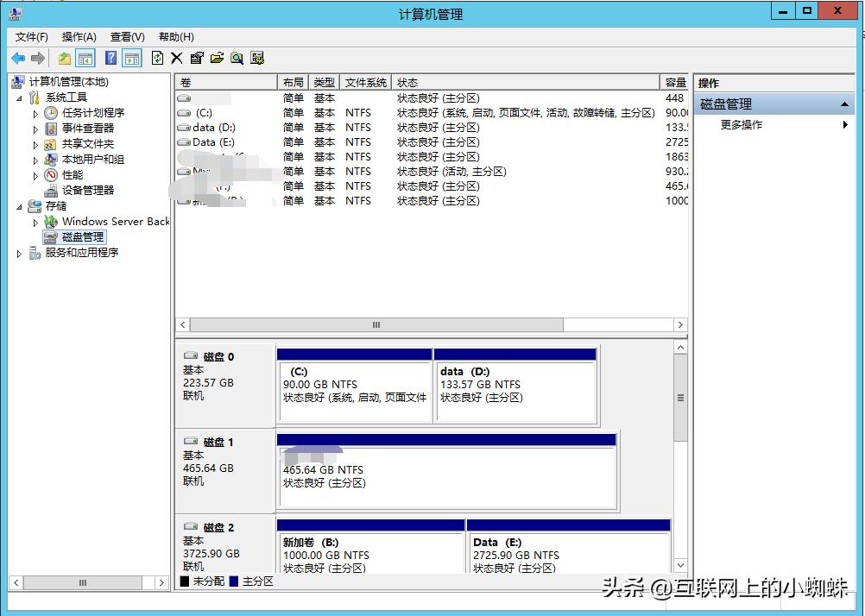865x616 pixels.
Task: Click the navigate back arrow icon
Action: tap(19, 58)
